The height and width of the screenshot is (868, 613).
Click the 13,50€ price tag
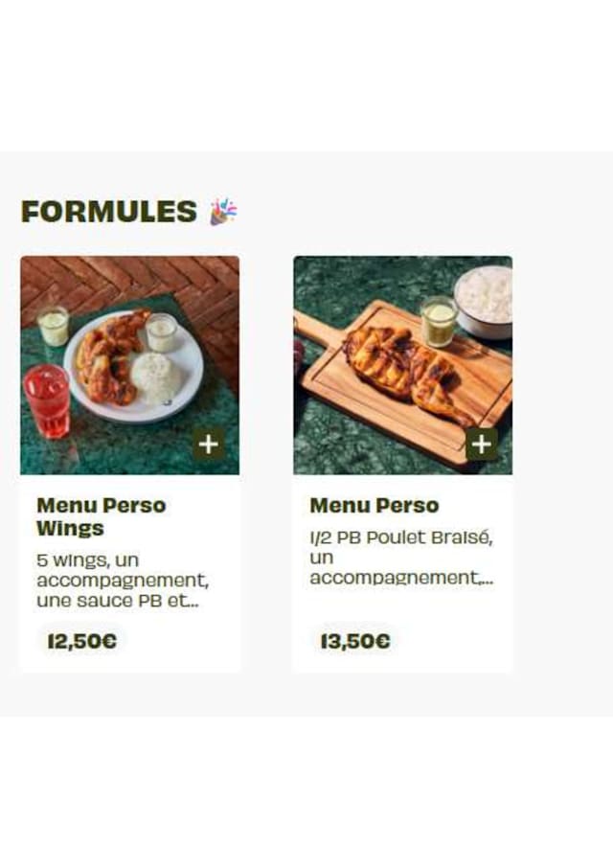355,641
